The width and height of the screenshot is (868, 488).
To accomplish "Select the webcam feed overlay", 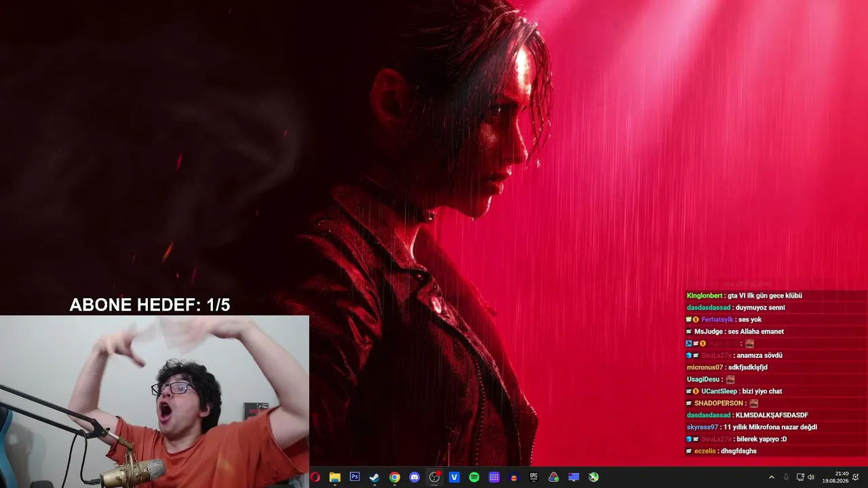I will pyautogui.click(x=155, y=401).
